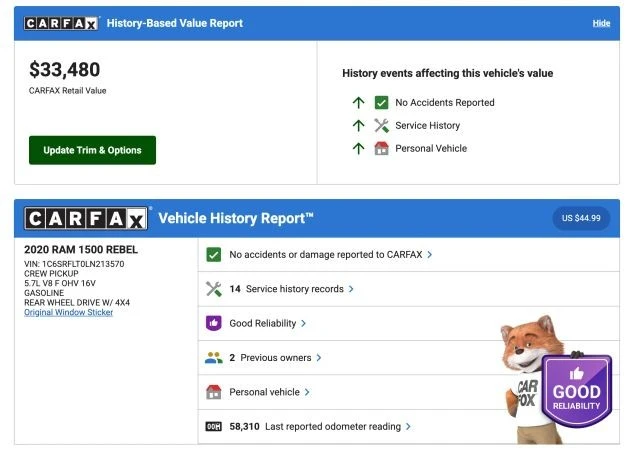This screenshot has width=640, height=453.
Task: Click purple thumbs-up Good Reliability icon
Action: pos(213,323)
